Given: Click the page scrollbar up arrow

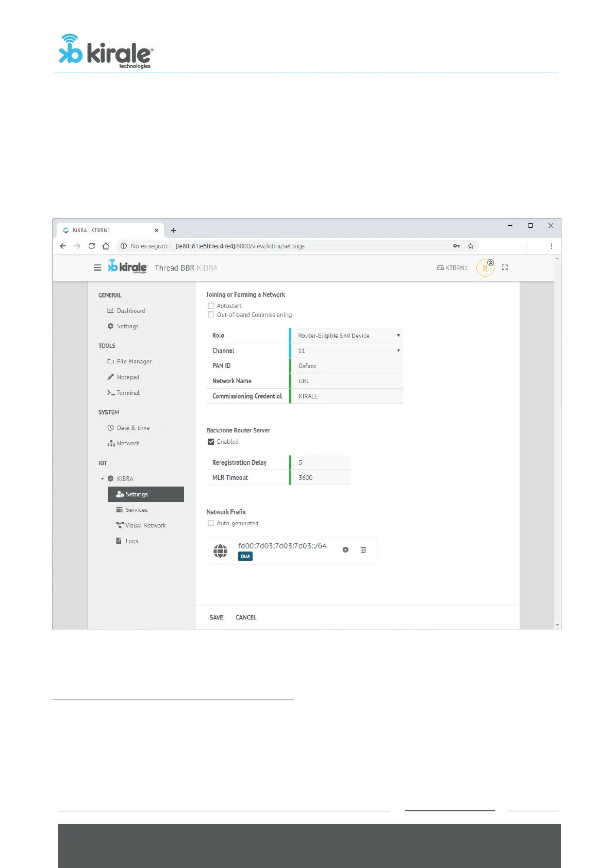Looking at the screenshot, I should (557, 258).
